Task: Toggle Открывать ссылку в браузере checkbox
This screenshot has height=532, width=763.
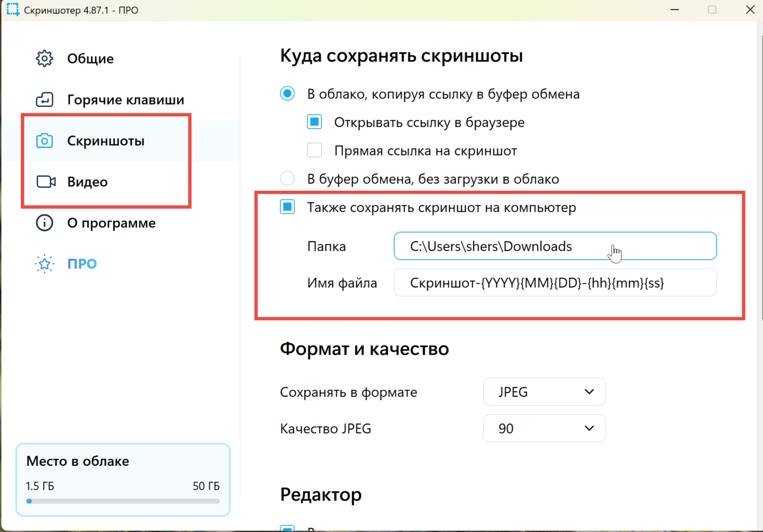Action: tap(314, 122)
